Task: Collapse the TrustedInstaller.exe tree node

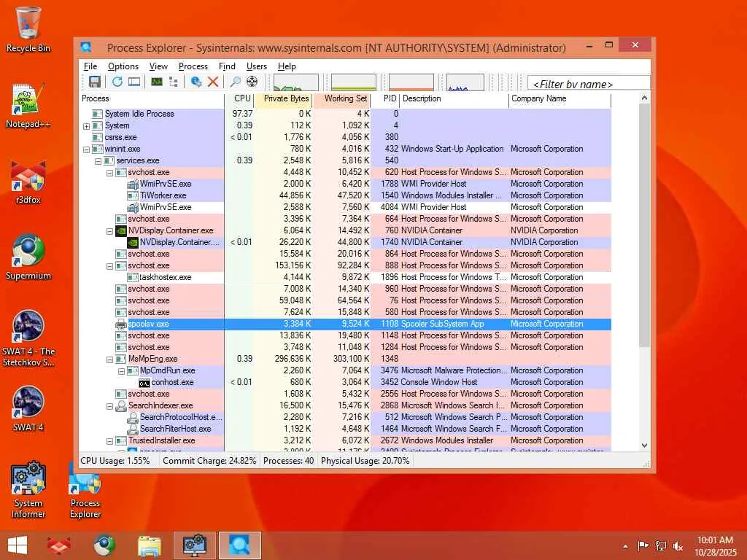Action: (109, 441)
